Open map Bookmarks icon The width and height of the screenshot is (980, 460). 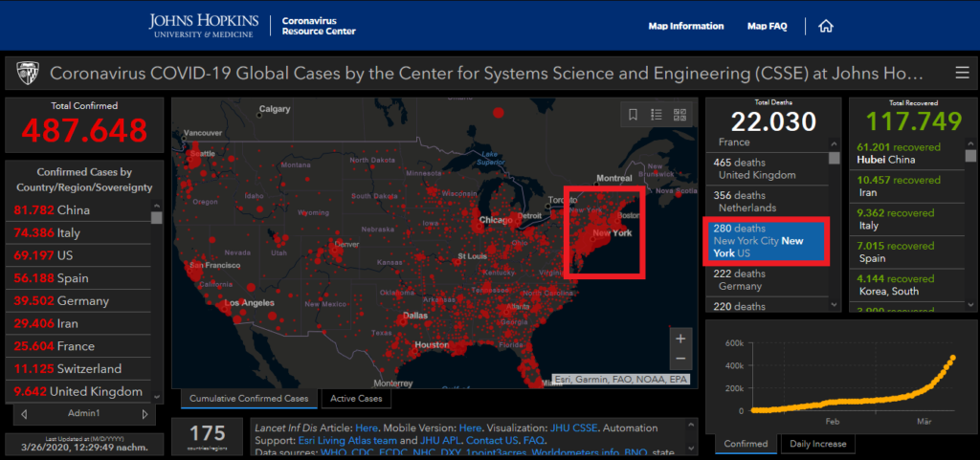click(633, 115)
